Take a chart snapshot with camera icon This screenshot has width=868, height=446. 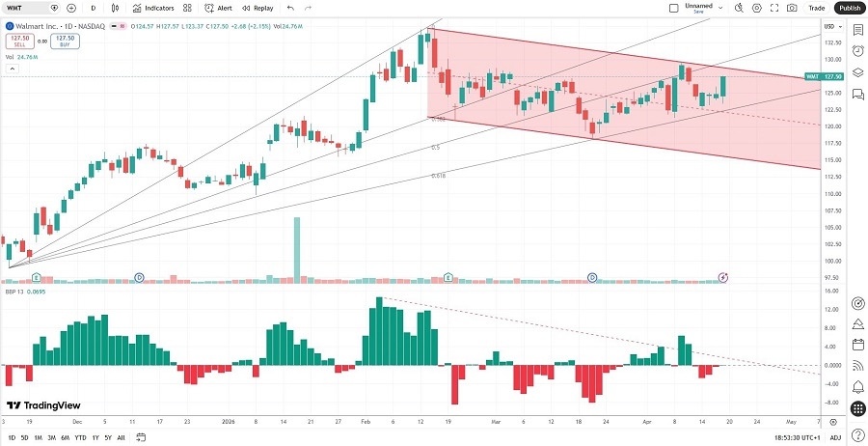pos(792,8)
